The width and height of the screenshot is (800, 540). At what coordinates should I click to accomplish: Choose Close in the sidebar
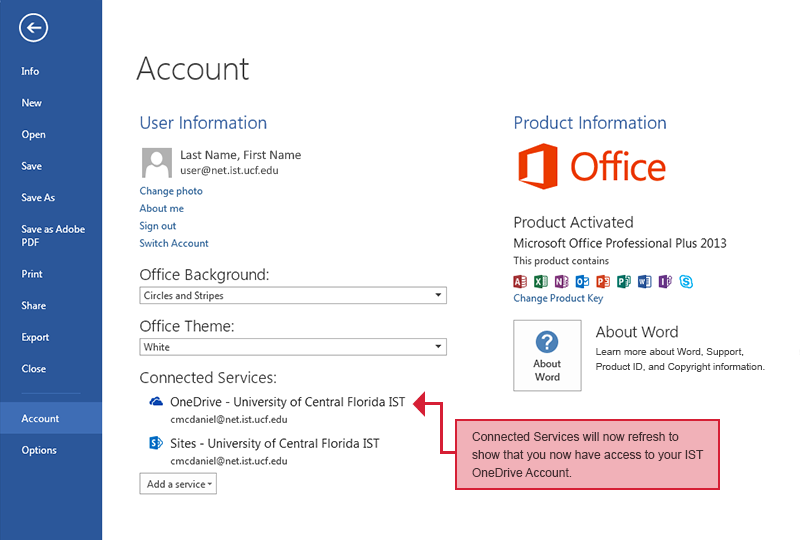(34, 369)
